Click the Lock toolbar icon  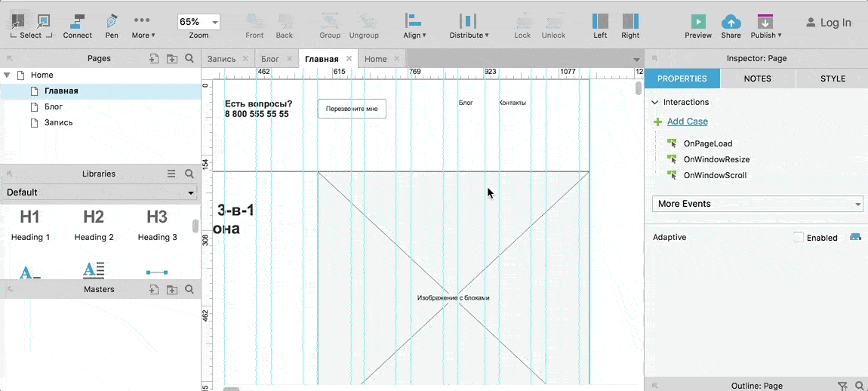tap(522, 22)
